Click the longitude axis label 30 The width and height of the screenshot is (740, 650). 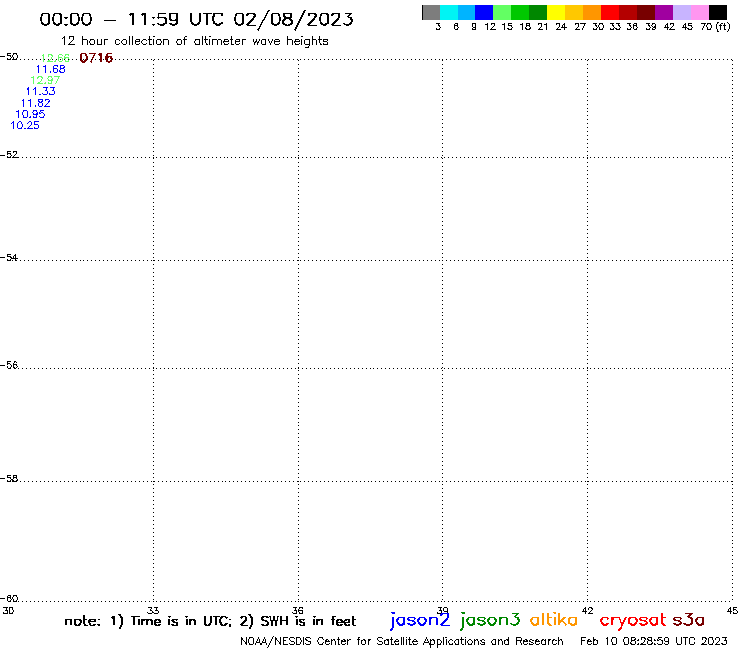point(8,610)
